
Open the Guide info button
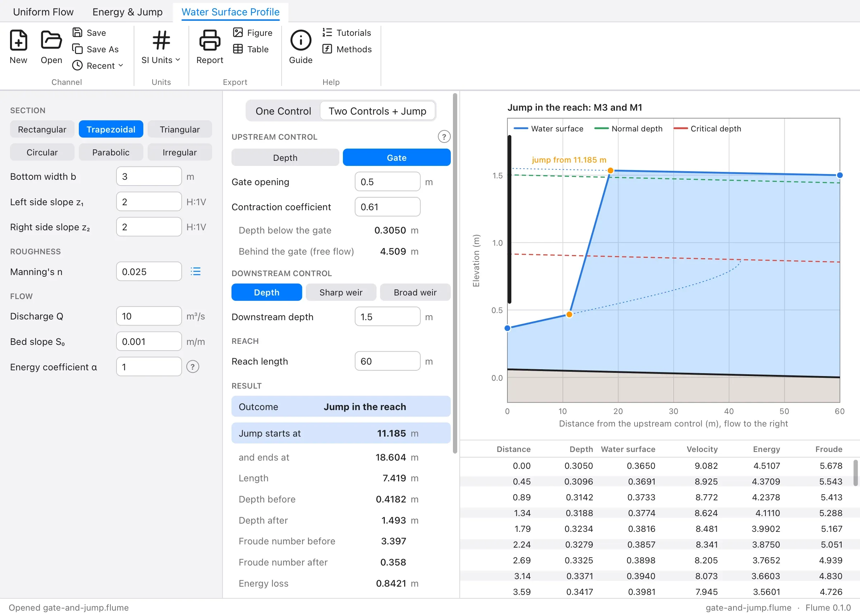(301, 47)
